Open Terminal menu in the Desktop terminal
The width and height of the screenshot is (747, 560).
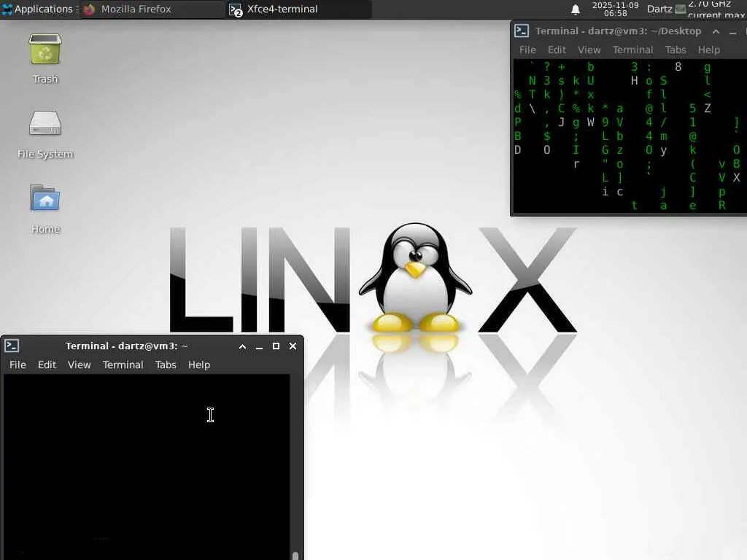pos(632,50)
